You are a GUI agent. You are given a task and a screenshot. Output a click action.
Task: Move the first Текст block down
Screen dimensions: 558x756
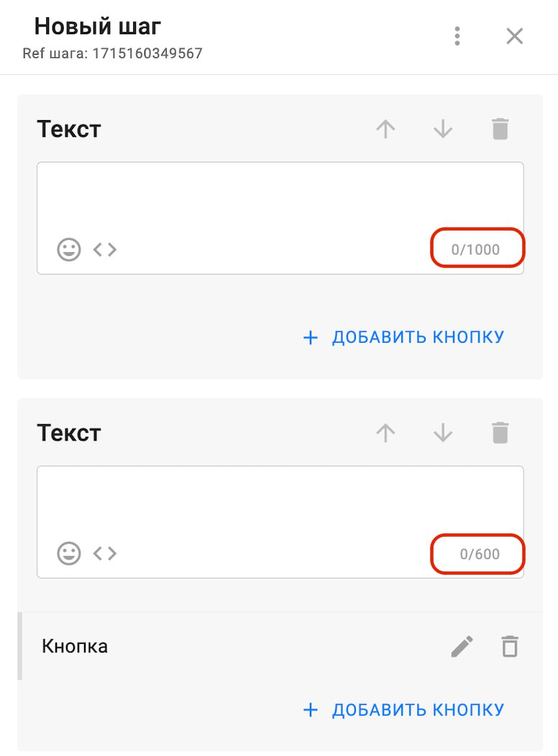(443, 129)
